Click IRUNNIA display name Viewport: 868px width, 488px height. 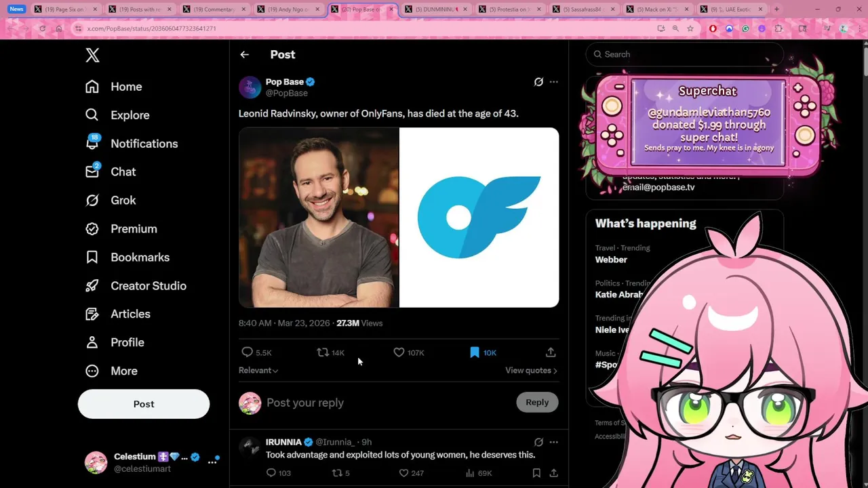283,442
